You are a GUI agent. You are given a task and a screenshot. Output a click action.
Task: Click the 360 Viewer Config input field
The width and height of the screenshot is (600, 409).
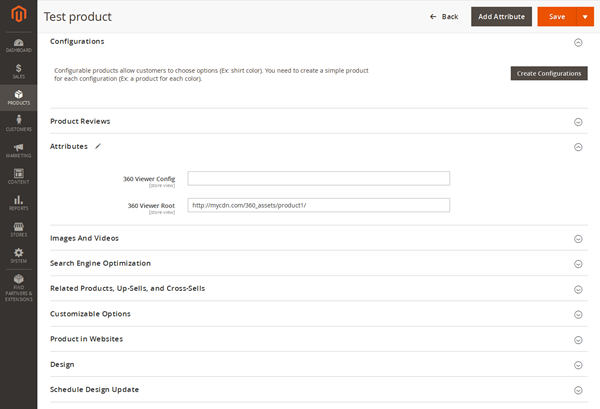pyautogui.click(x=318, y=179)
